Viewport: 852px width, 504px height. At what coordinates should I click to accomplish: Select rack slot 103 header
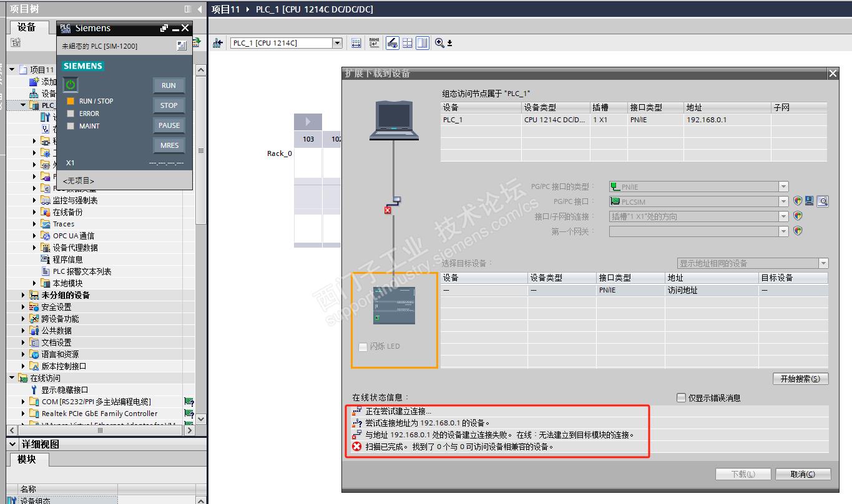click(308, 139)
